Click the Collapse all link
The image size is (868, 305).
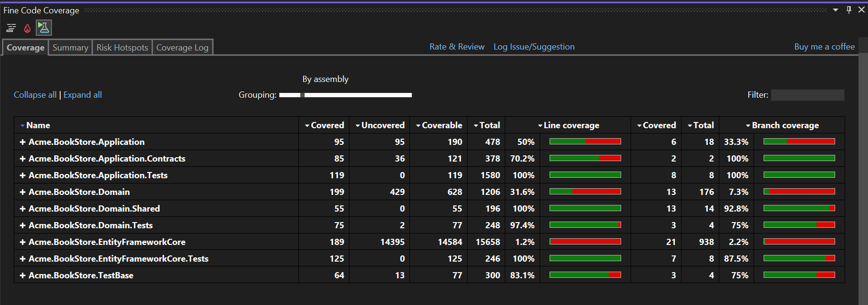point(35,95)
